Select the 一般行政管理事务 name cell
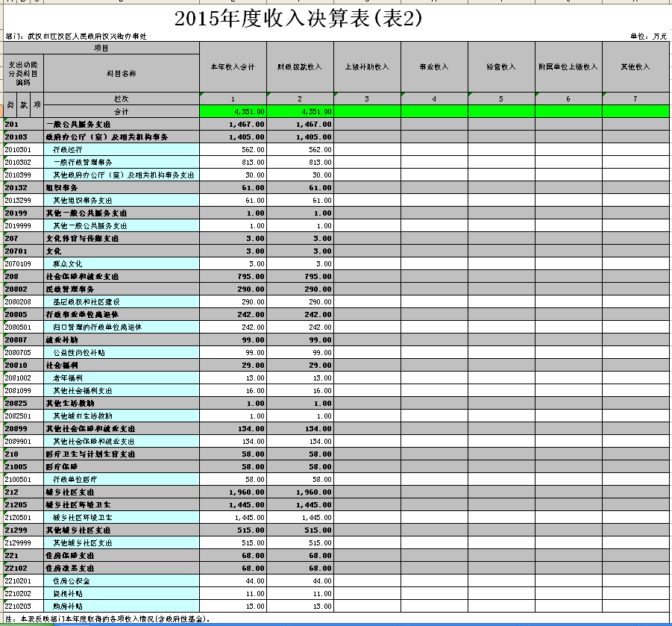 [122, 162]
